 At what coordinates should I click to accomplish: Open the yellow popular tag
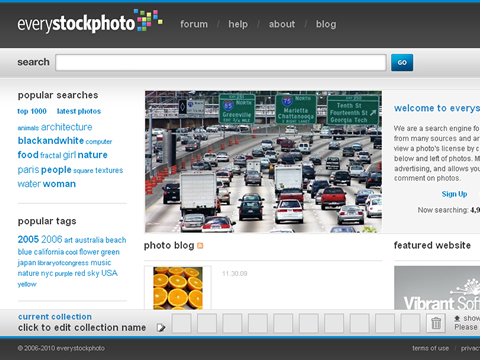(27, 284)
